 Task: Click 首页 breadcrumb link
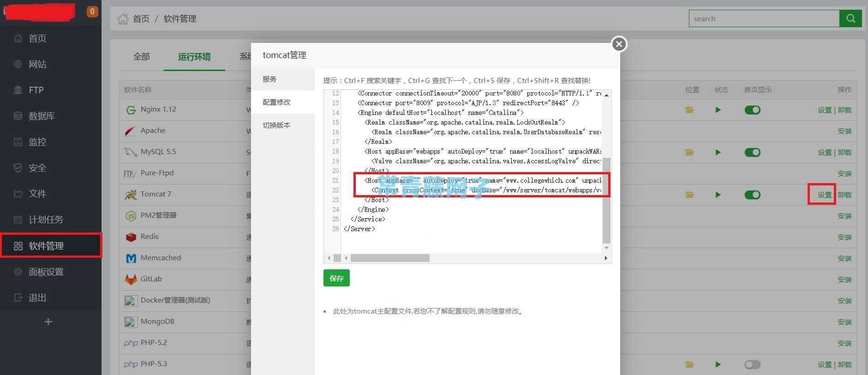pyautogui.click(x=141, y=19)
